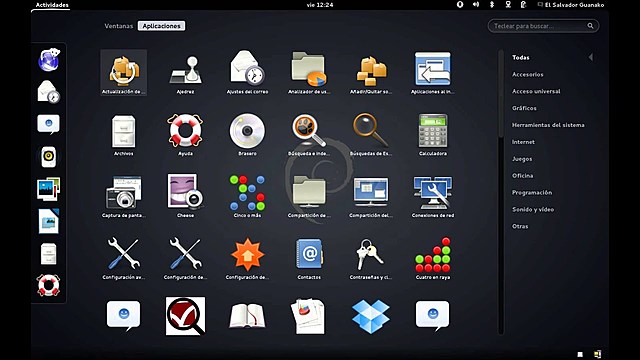Image resolution: width=640 pixels, height=360 pixels.
Task: Filter by Herramientas del sistema
Action: tap(548, 125)
